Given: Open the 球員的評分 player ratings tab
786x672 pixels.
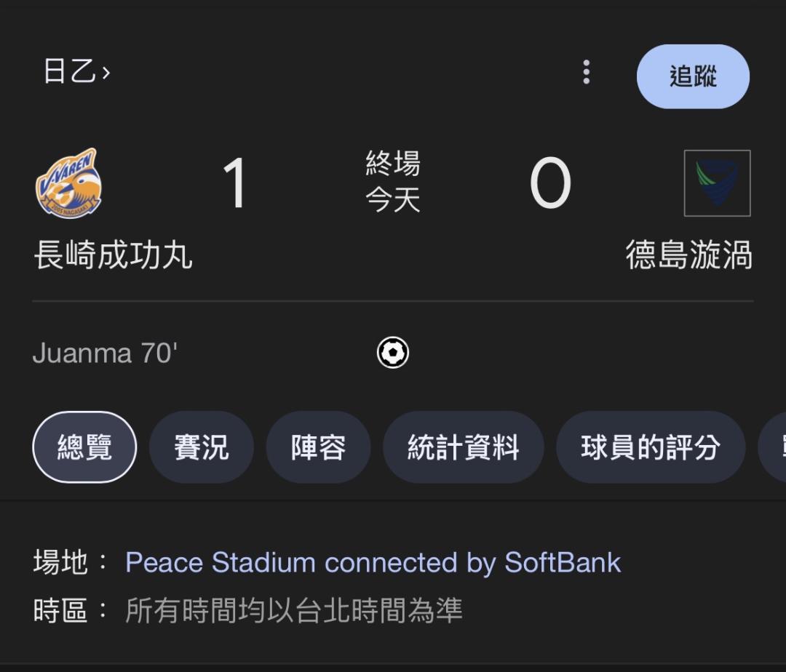Looking at the screenshot, I should 651,447.
